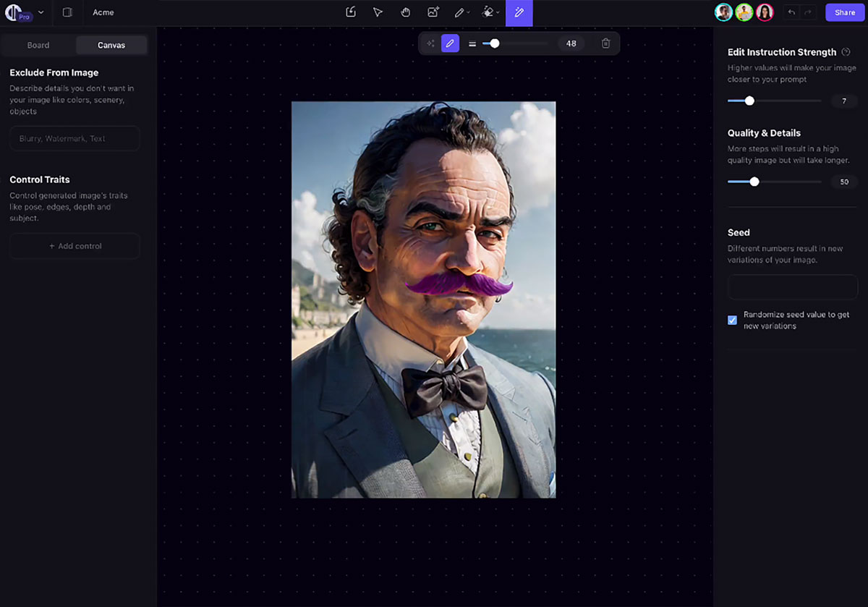Select the magic edit wand tool
The height and width of the screenshot is (607, 868).
pos(519,12)
